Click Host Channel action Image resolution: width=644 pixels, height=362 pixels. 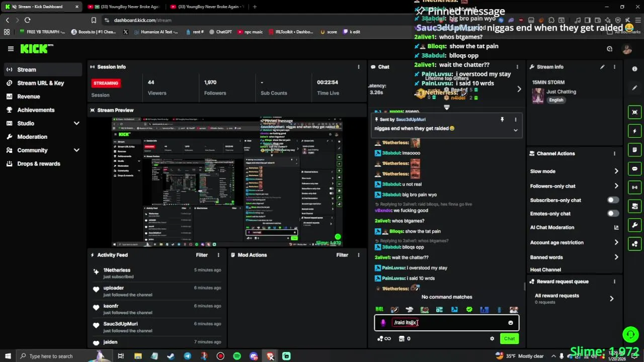click(545, 270)
